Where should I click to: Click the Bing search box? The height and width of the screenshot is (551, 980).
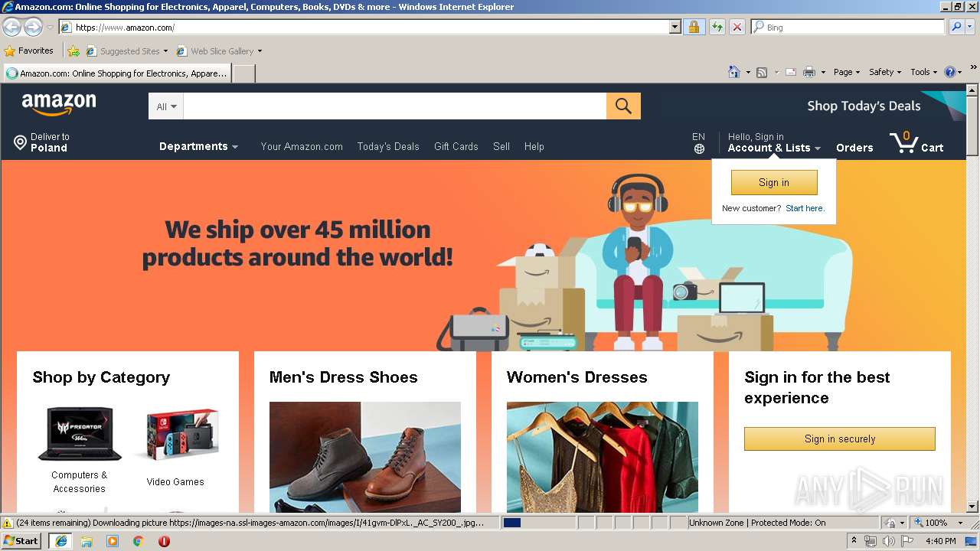tap(848, 27)
